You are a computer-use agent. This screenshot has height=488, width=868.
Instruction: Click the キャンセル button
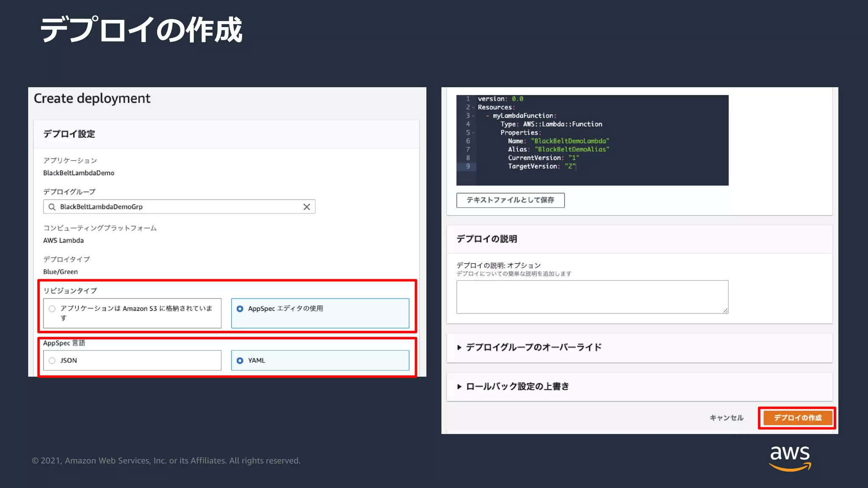tap(726, 418)
